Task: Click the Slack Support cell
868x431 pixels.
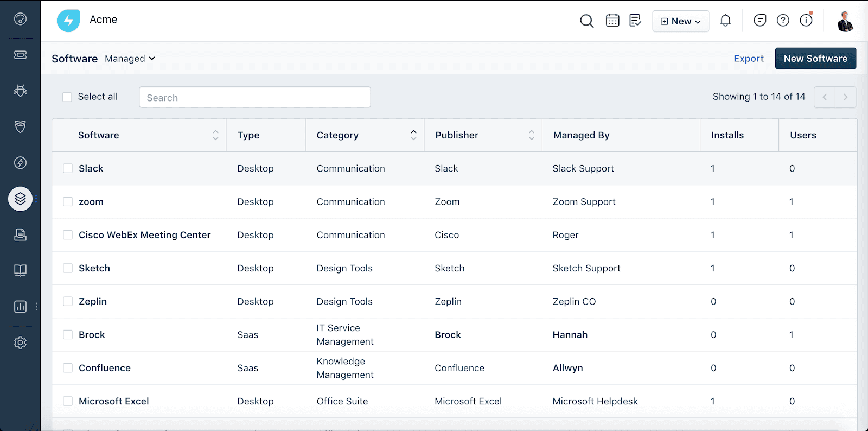Action: [x=583, y=168]
